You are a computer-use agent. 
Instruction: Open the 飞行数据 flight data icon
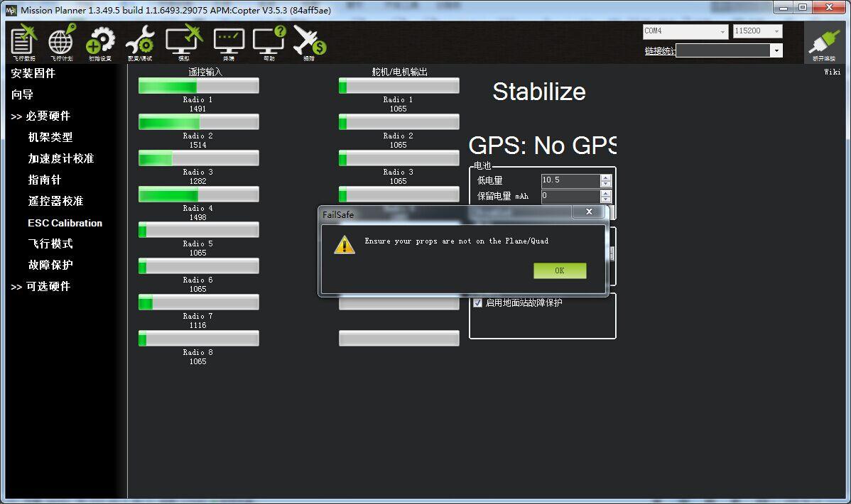[x=23, y=43]
